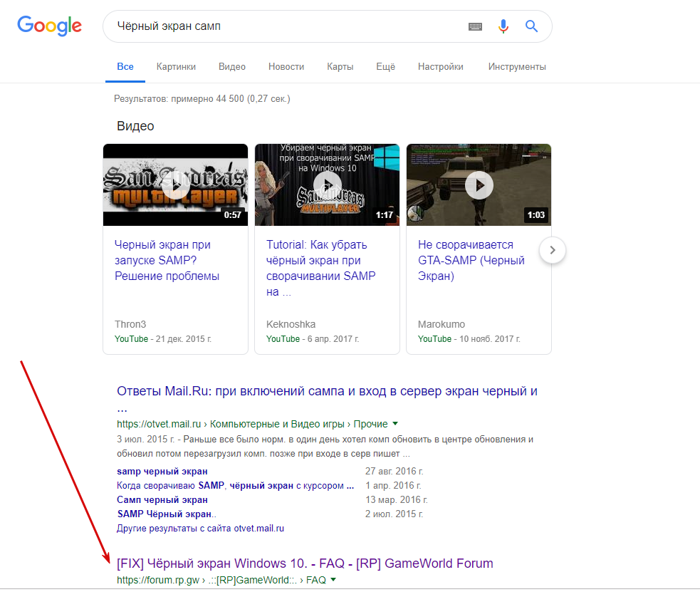
Task: Expand forum.rp.gw result URL dropdown arrow
Action: [333, 579]
